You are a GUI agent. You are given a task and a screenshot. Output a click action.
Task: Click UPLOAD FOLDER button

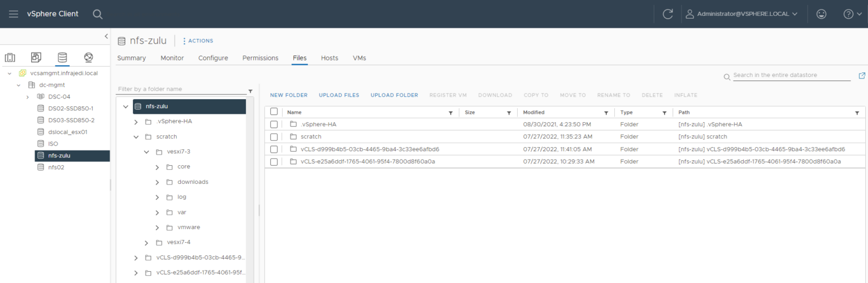coord(394,95)
